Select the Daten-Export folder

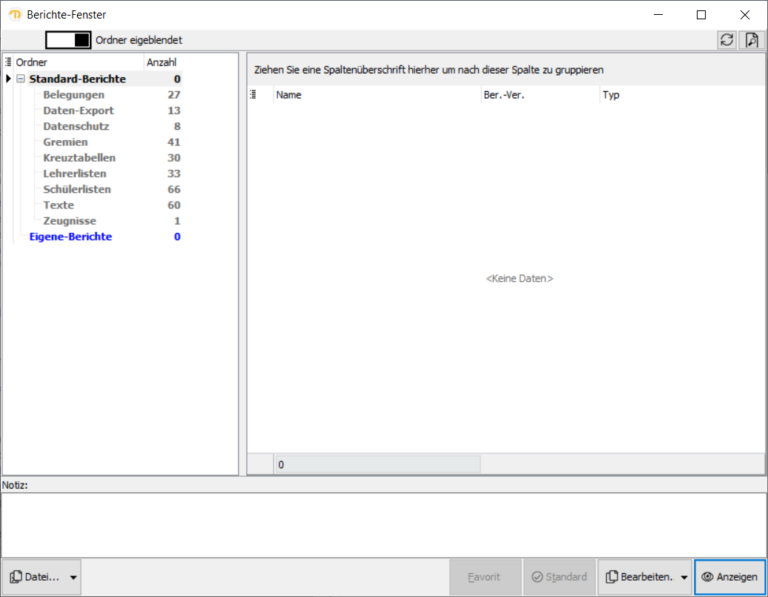click(x=78, y=111)
